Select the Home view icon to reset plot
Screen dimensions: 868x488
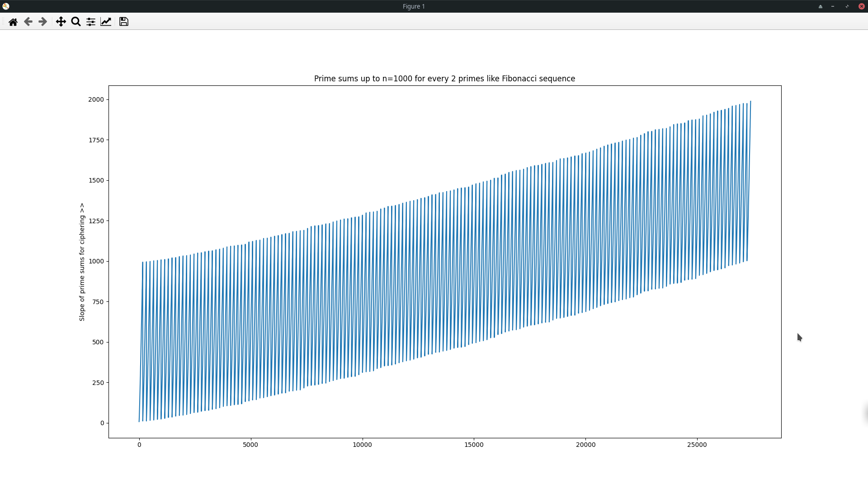click(13, 22)
